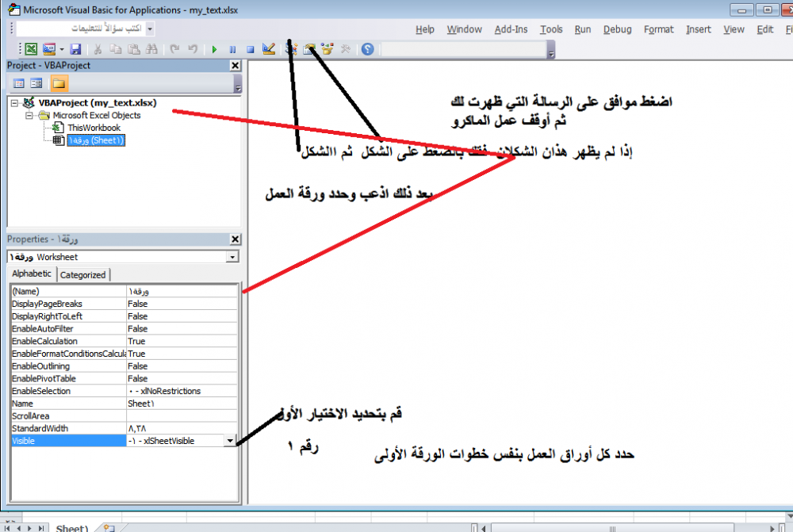793x532 pixels.
Task: Click the EnableSelection property value field
Action: (x=182, y=391)
